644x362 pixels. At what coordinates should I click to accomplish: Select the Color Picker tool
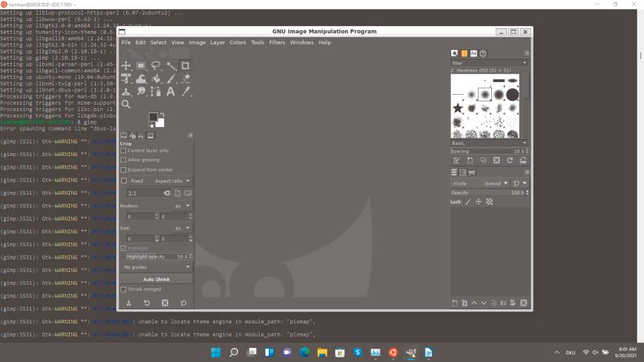186,91
